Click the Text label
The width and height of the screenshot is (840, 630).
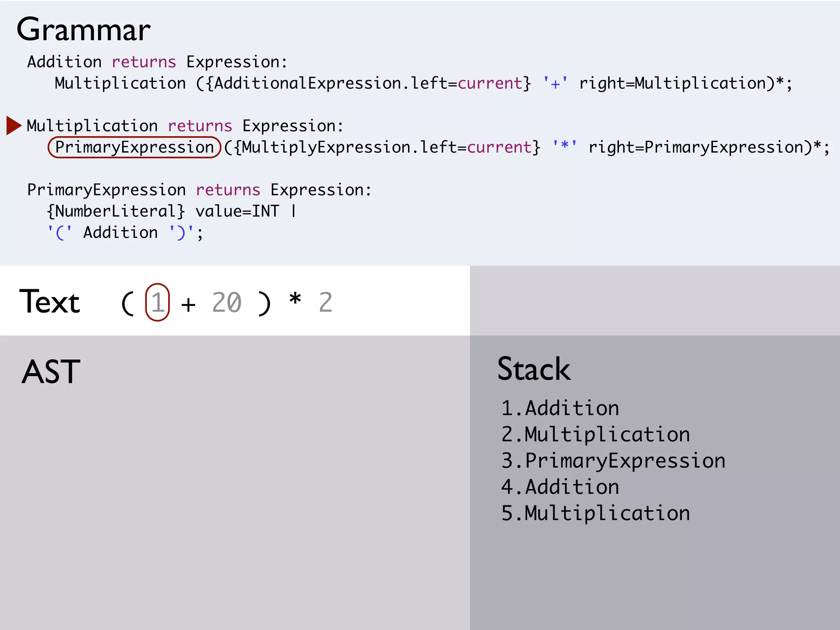pos(50,302)
